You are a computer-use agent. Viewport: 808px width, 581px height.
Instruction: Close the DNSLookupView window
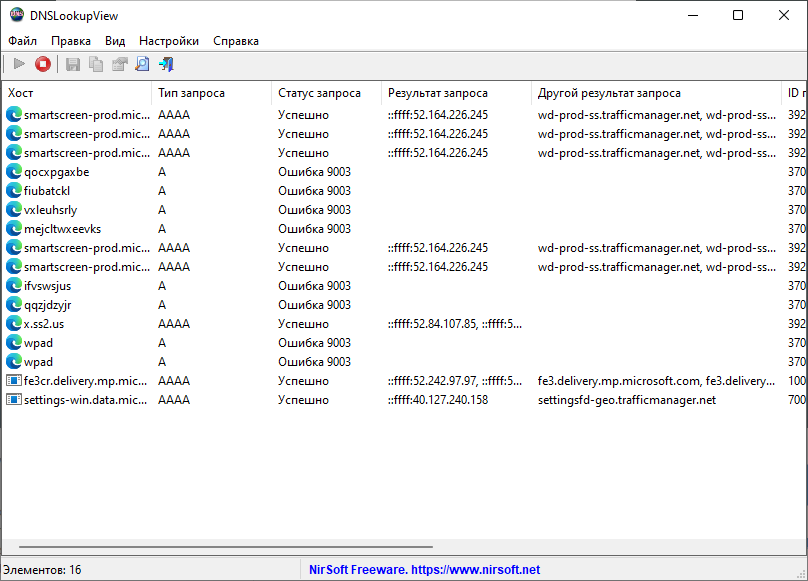pyautogui.click(x=784, y=15)
